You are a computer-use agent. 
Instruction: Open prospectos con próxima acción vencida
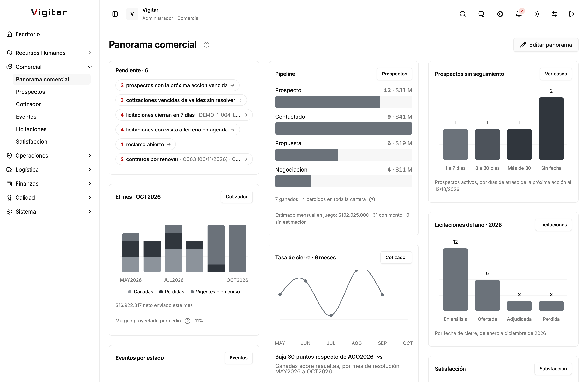pos(177,85)
